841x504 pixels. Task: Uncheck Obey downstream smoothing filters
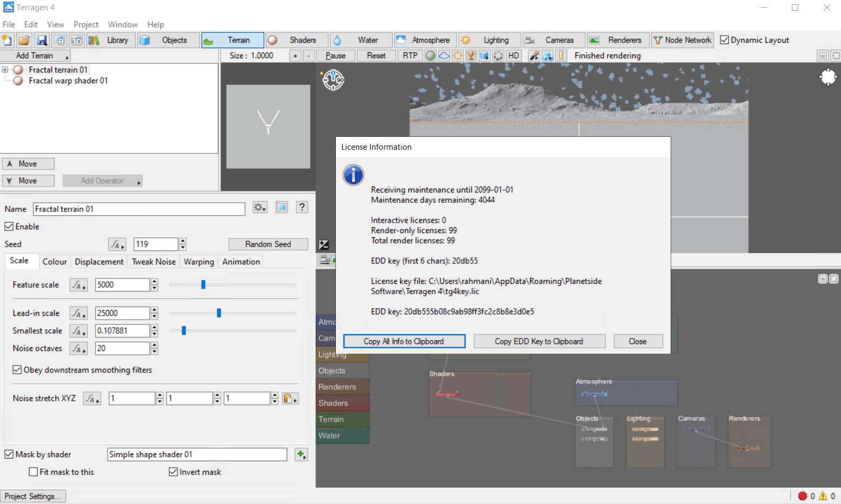(x=17, y=370)
